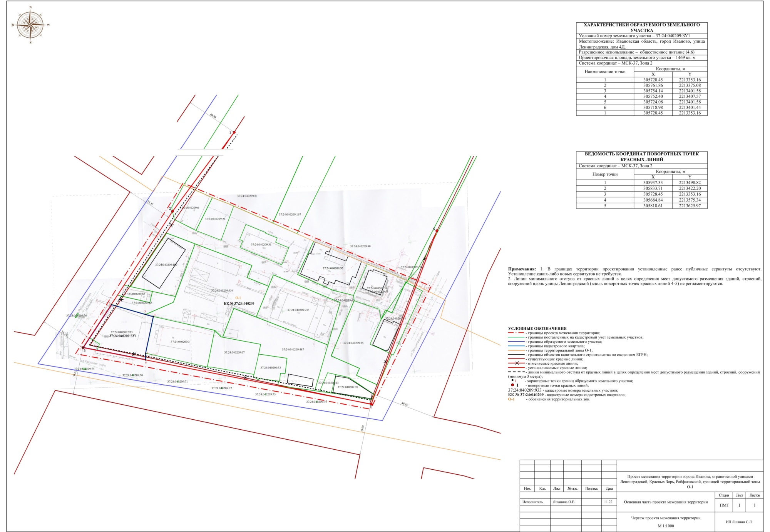The height and width of the screenshot is (532, 770).
Task: Click 'ИП Яшанин С.Л.' in the title block
Action: 739,522
